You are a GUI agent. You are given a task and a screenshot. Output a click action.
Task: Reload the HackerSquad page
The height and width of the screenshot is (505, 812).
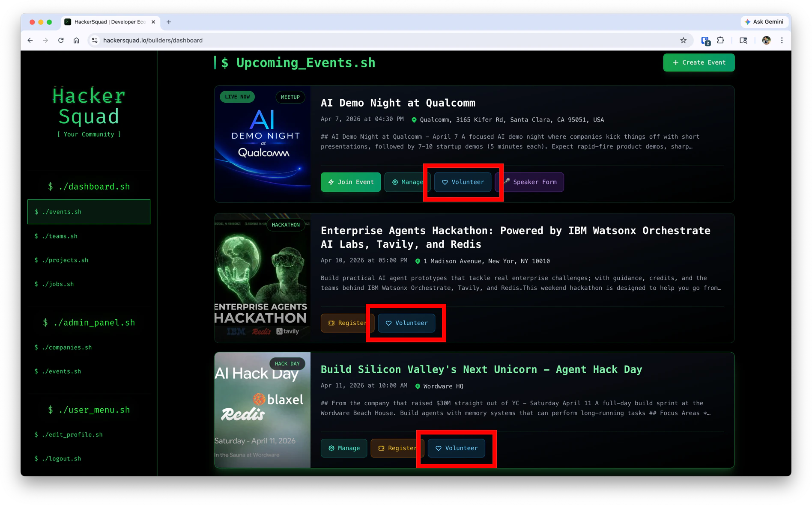[x=61, y=40]
